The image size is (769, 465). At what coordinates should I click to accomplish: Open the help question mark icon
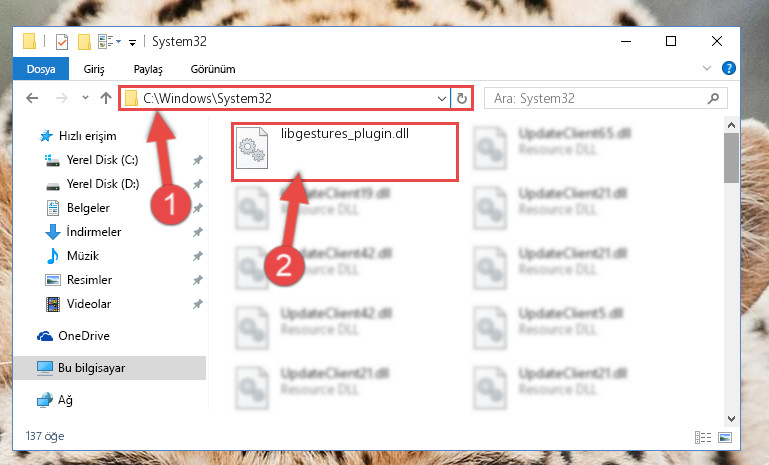coord(728,68)
